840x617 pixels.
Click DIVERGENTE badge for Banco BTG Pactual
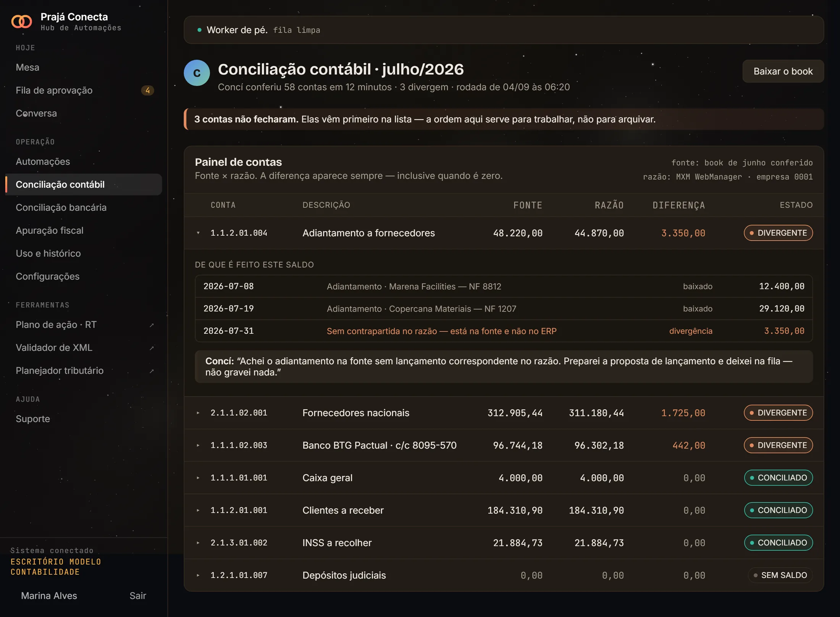tap(778, 445)
